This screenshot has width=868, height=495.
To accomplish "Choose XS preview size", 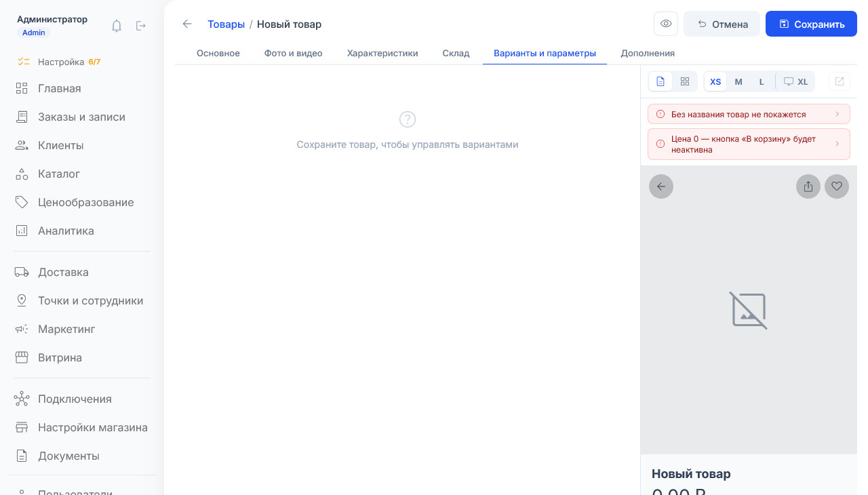I will [x=715, y=81].
